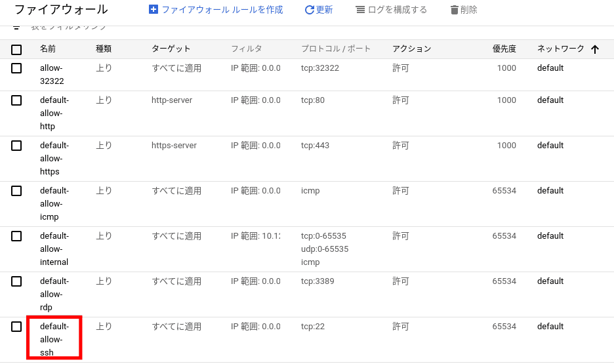Click the filter icon beside table filter
The image size is (614, 364).
pos(16,27)
